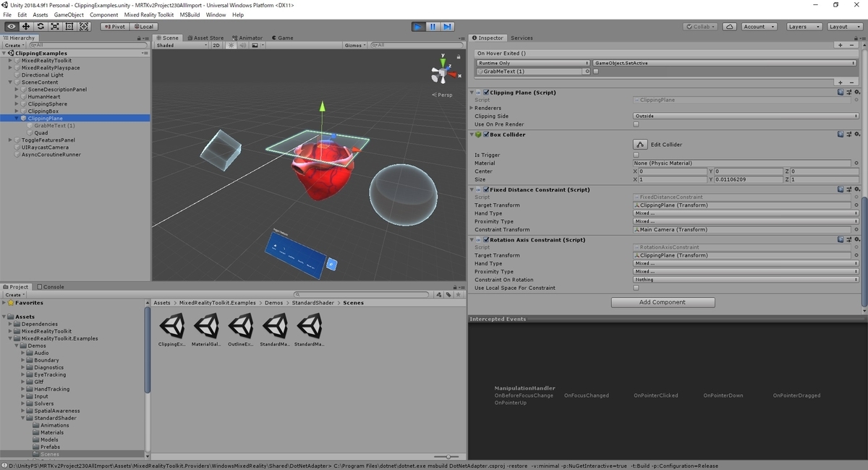Screen dimensions: 868x470
Task: Toggle scene lighting sun icon
Action: [231, 46]
